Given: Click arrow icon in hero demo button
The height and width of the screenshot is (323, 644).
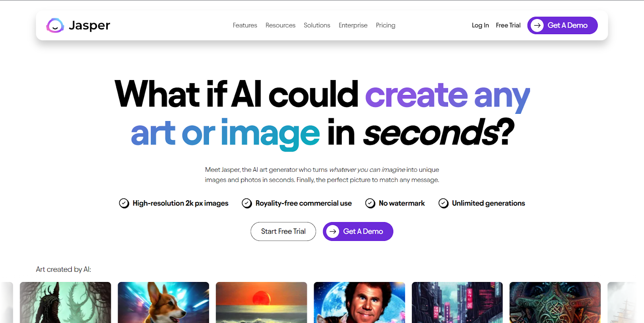Looking at the screenshot, I should (x=332, y=231).
